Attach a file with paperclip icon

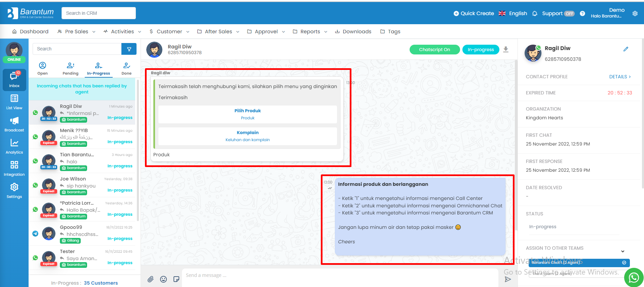click(151, 279)
